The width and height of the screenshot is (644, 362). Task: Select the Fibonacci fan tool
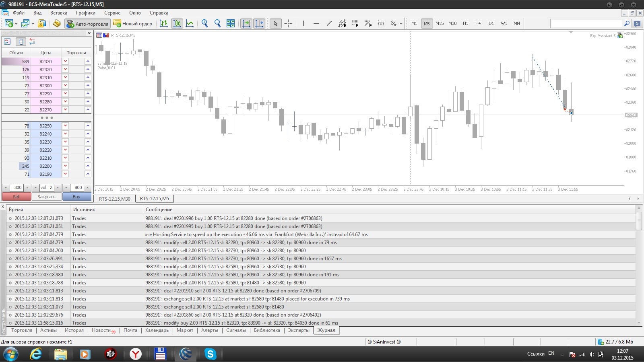[x=368, y=23]
